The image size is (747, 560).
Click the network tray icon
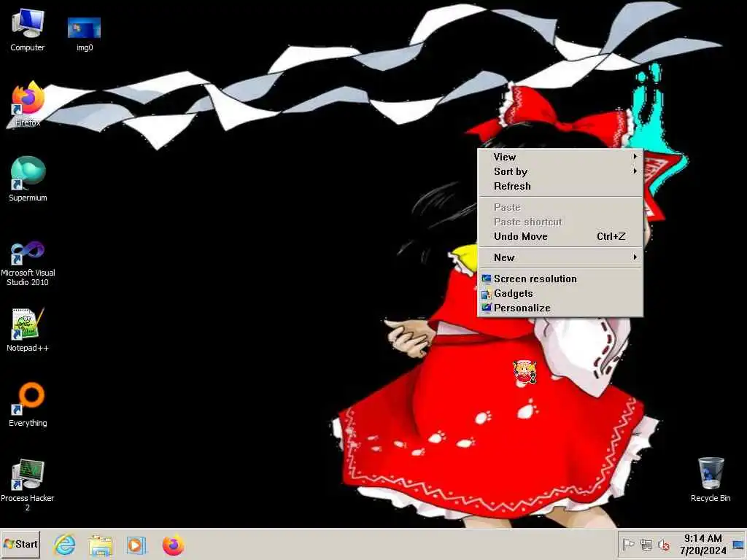[x=646, y=544]
